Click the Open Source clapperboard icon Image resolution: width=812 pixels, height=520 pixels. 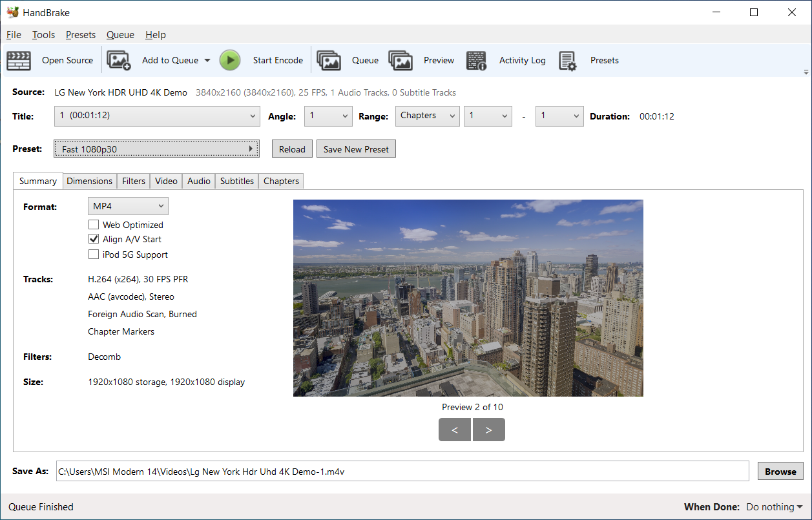[19, 60]
